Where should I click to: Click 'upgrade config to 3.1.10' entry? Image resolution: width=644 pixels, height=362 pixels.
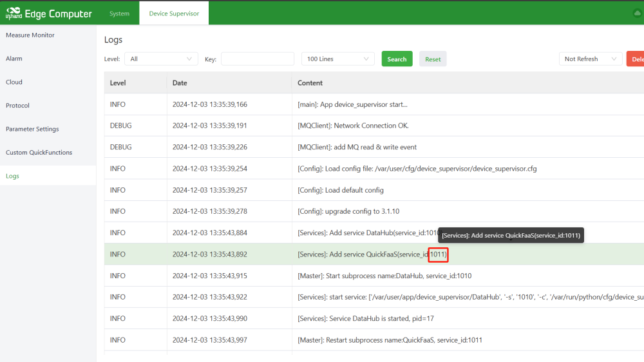click(348, 211)
